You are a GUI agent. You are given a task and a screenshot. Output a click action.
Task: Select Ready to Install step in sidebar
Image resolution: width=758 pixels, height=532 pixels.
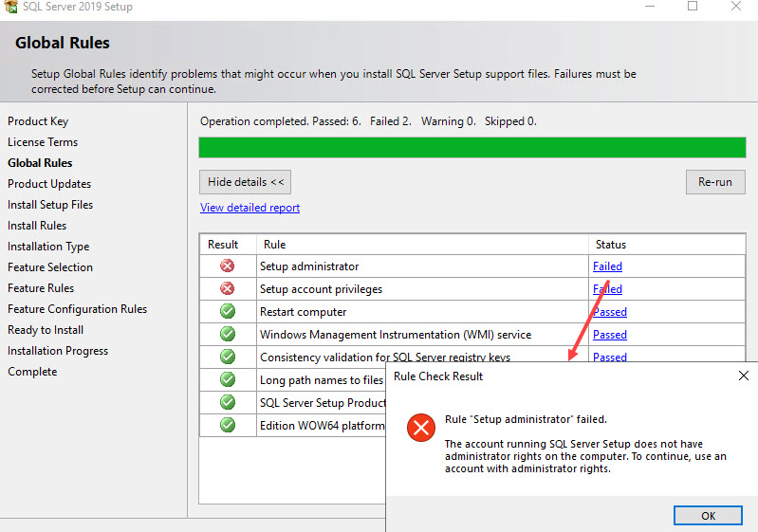(46, 330)
